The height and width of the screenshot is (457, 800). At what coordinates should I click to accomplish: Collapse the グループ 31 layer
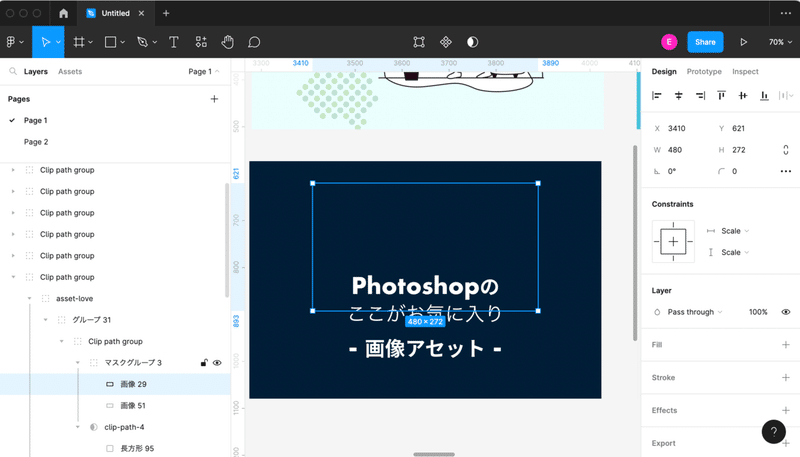pyautogui.click(x=45, y=320)
